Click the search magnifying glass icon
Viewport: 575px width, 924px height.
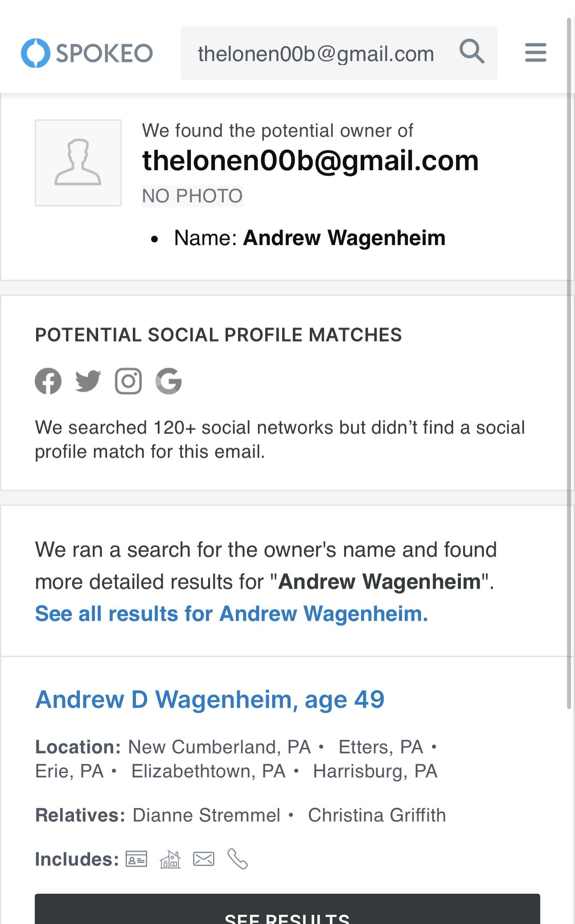(472, 52)
